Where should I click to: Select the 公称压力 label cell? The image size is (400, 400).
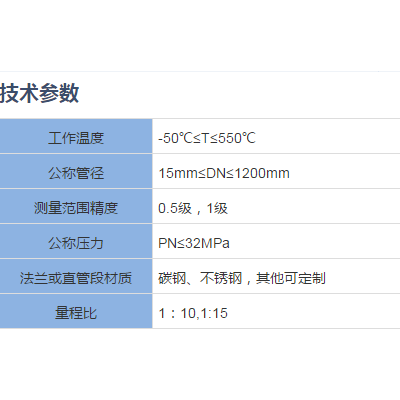(x=76, y=243)
